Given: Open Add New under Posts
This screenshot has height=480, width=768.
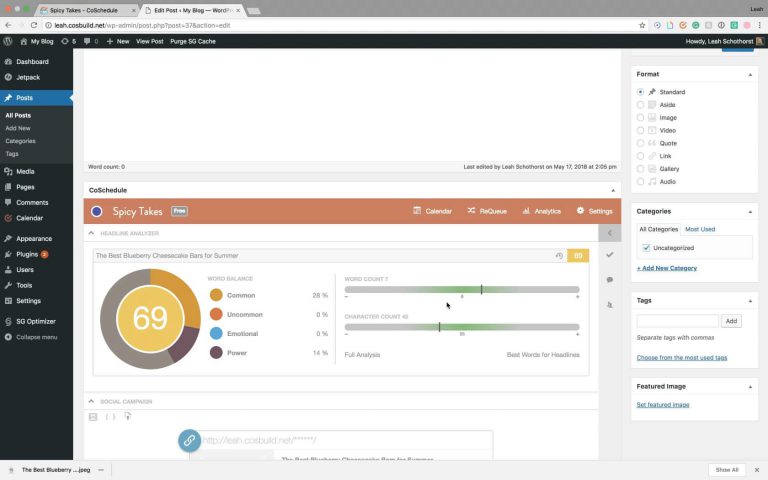Looking at the screenshot, I should pyautogui.click(x=18, y=128).
